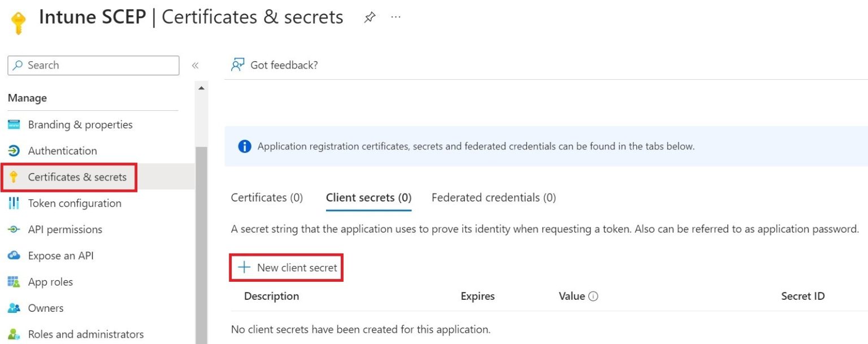Open Branding & properties in the sidebar

tap(80, 124)
